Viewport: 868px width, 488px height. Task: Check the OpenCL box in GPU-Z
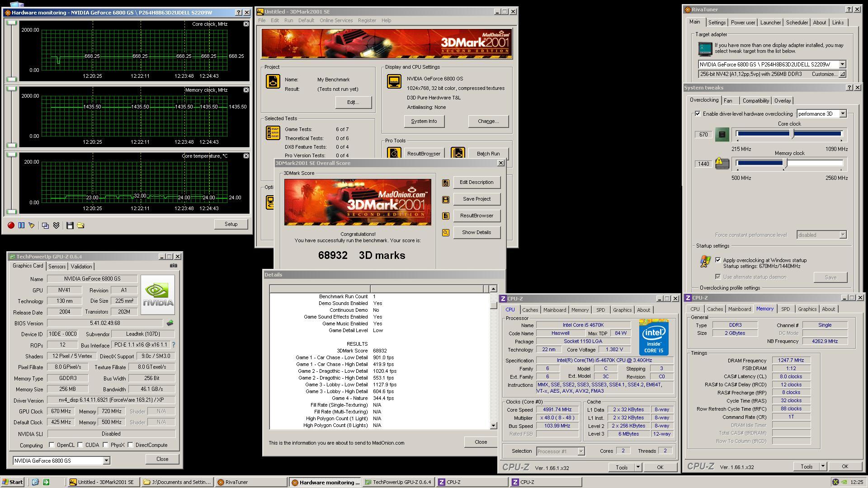(x=52, y=445)
